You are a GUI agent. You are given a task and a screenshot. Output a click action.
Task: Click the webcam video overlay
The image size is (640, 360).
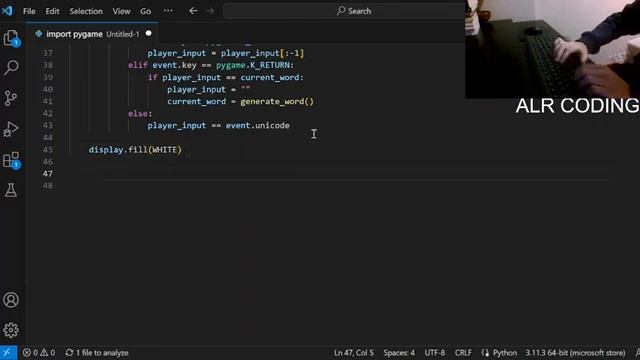[x=552, y=49]
